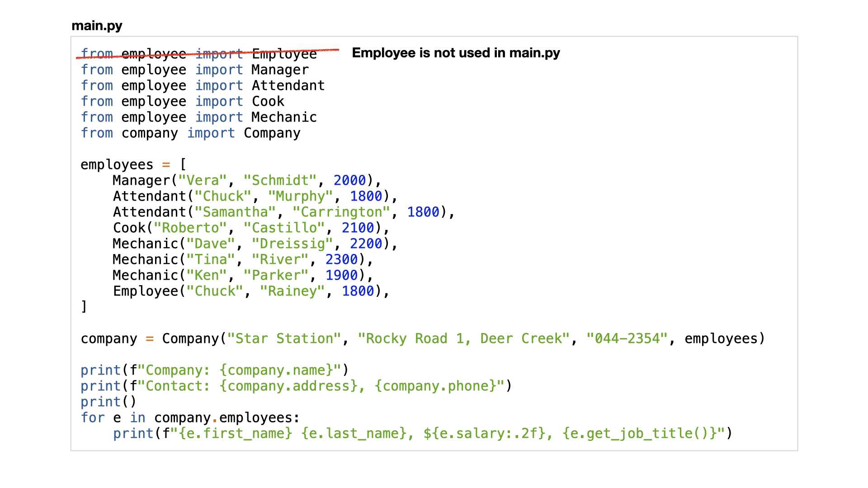Click the closing bracket of the employees list
Viewport: 868px width, 488px height.
click(84, 307)
